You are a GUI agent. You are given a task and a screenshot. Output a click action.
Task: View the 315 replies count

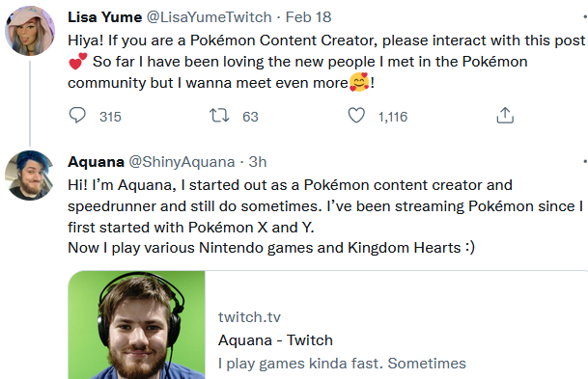click(110, 117)
